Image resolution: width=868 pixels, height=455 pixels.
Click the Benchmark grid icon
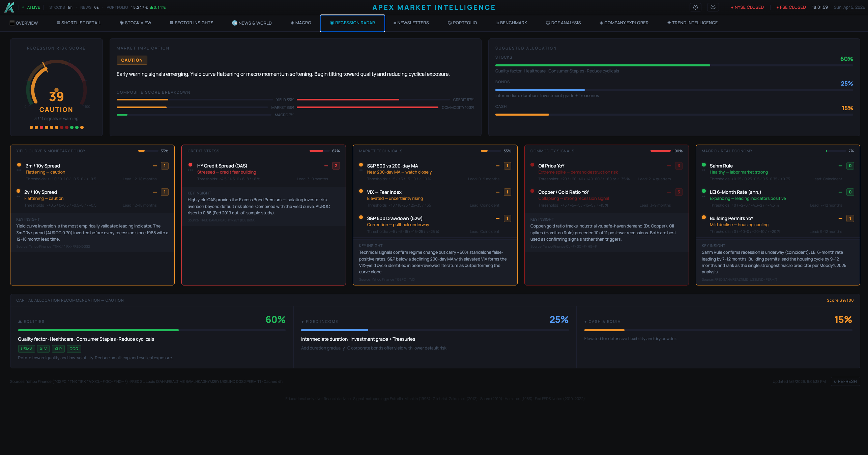click(x=497, y=23)
